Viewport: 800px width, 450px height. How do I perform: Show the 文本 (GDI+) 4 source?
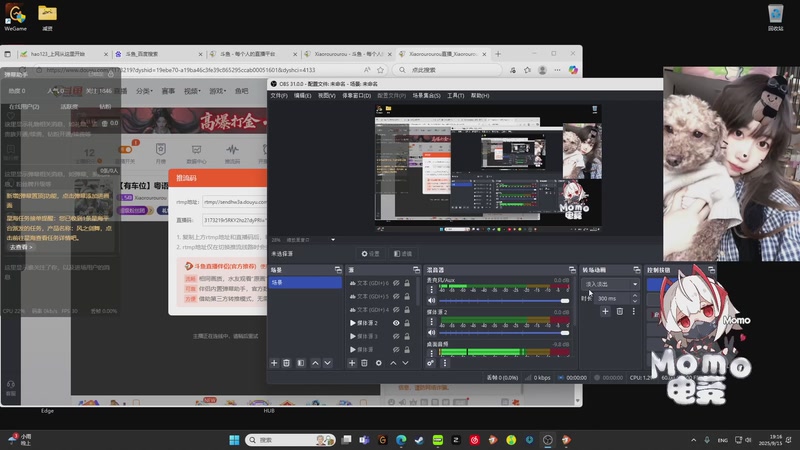(396, 309)
